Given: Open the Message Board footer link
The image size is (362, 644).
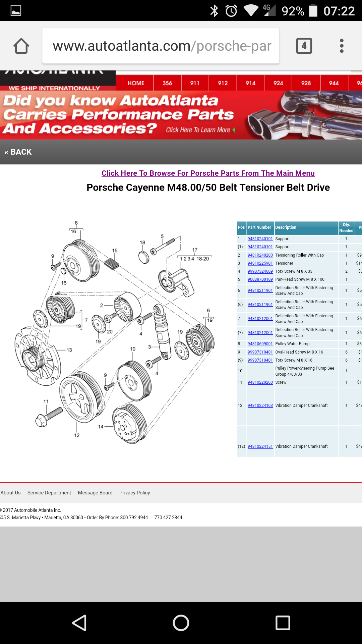Looking at the screenshot, I should coord(95,493).
